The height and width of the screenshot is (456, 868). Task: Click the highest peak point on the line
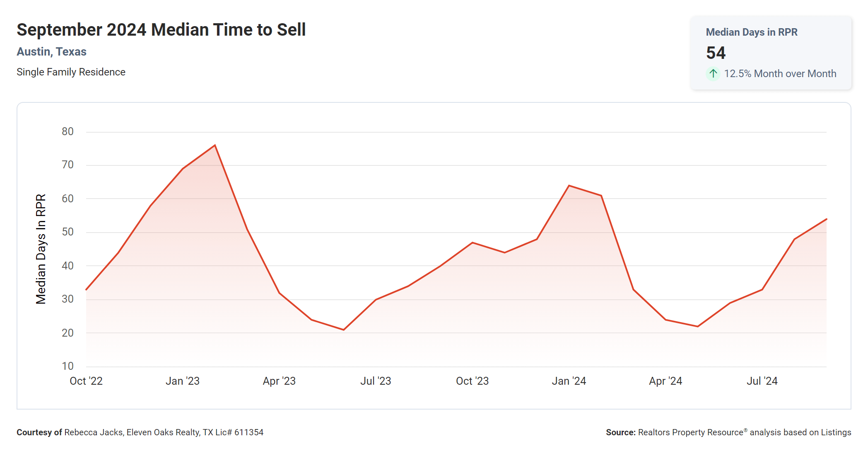[215, 145]
